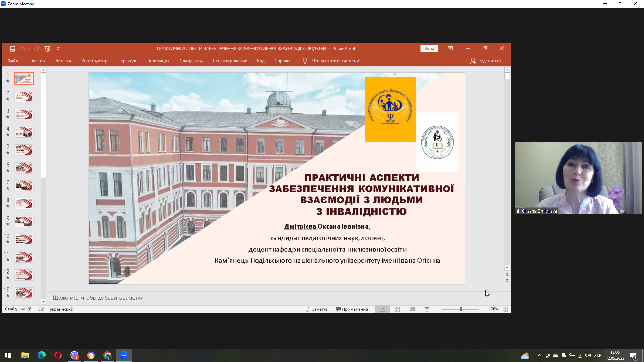Click the zoom slider handle
The height and width of the screenshot is (362, 644).
pyautogui.click(x=461, y=309)
